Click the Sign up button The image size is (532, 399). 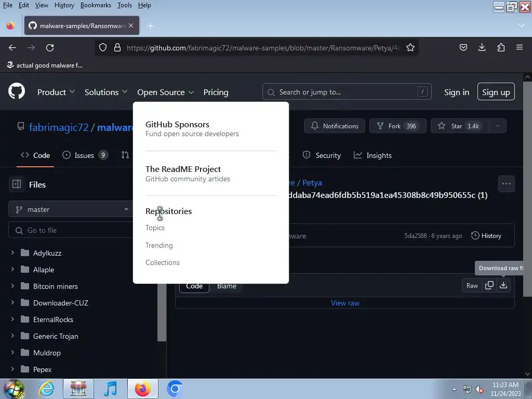[x=496, y=91]
